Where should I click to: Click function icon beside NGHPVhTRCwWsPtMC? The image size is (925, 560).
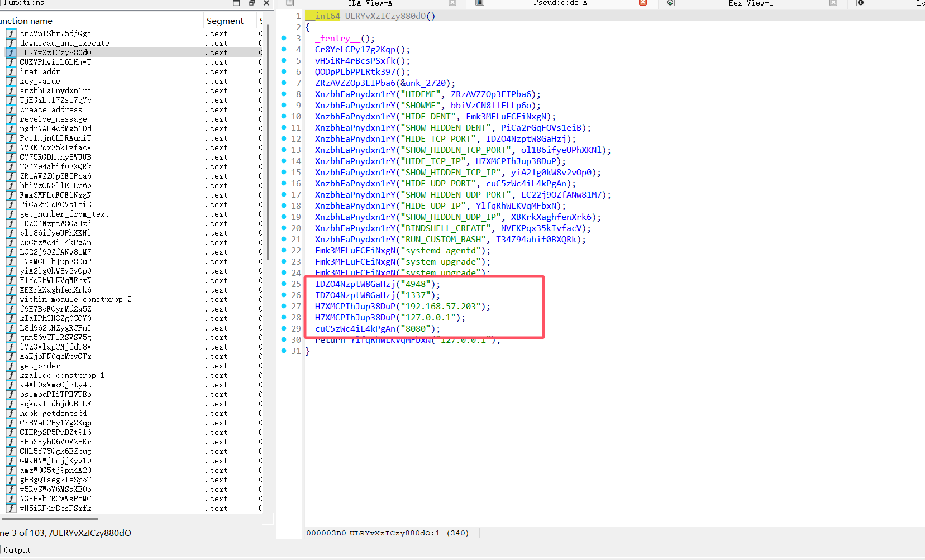coord(11,499)
